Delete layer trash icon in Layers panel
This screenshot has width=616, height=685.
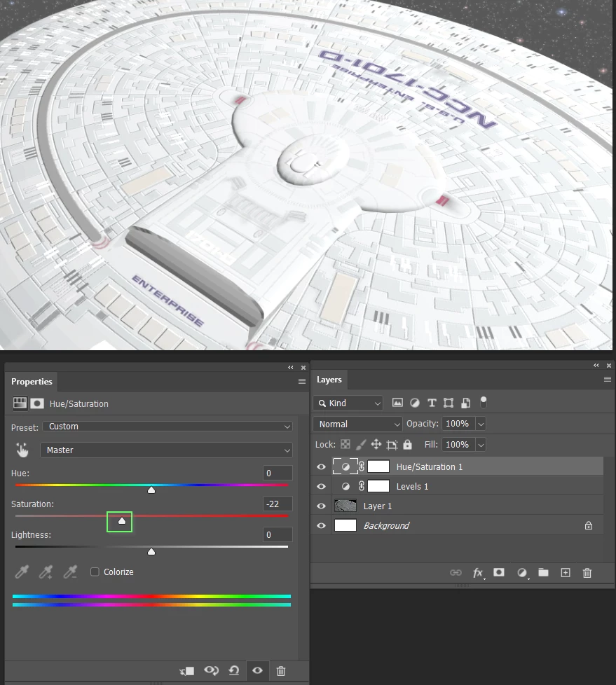587,572
